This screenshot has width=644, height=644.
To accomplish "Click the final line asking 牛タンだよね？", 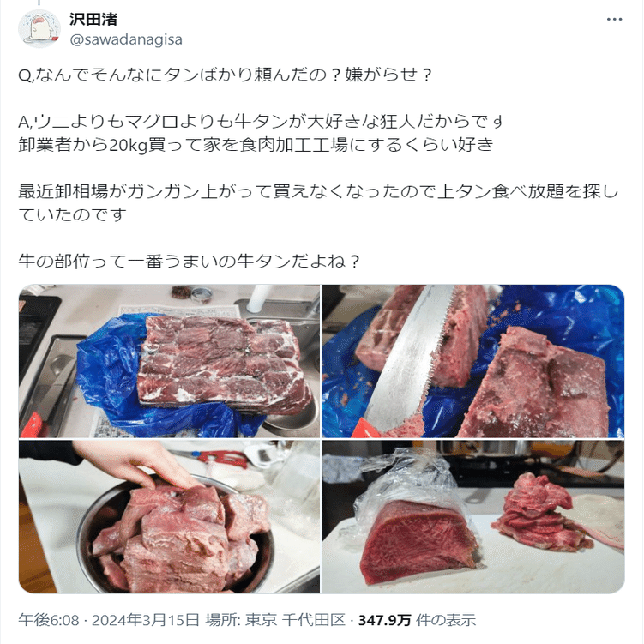I will pos(190,262).
